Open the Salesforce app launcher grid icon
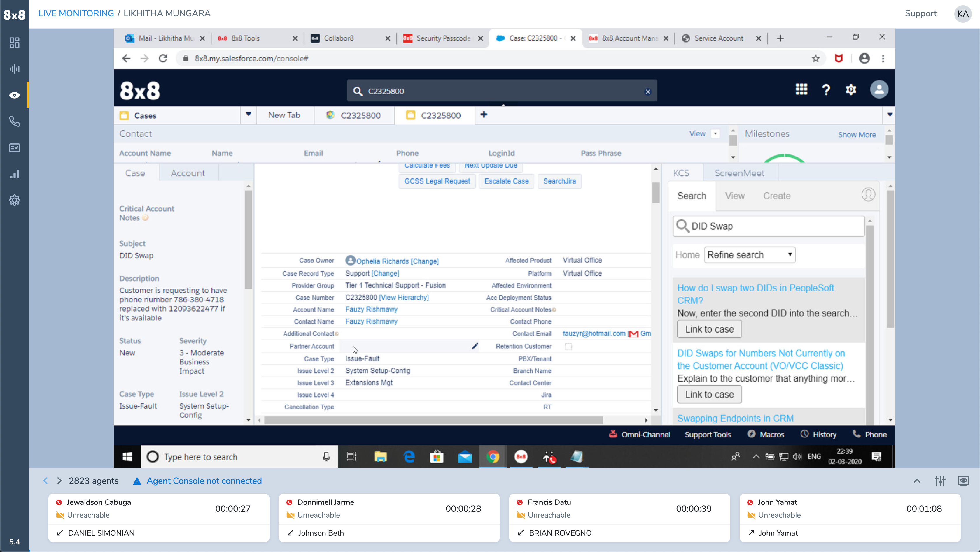Viewport: 980px width, 552px height. tap(801, 89)
